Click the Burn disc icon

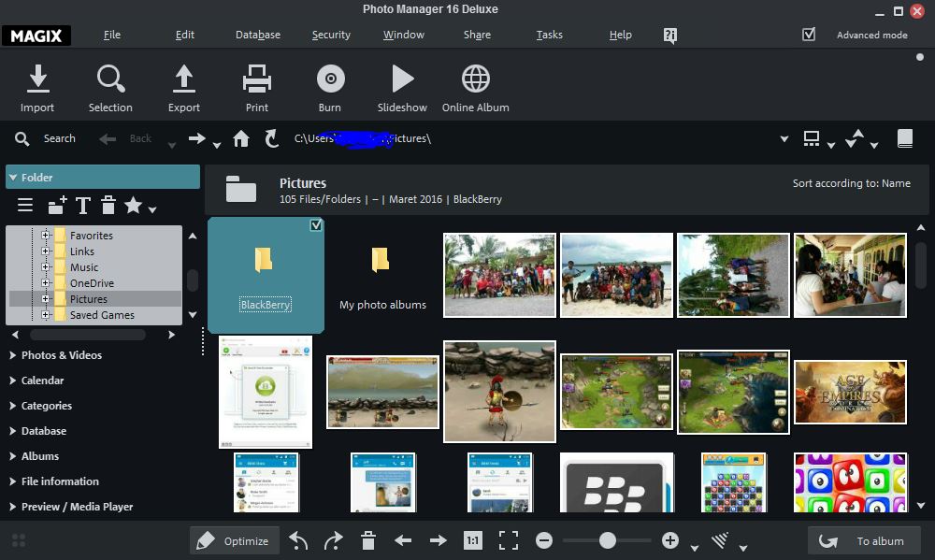tap(330, 79)
